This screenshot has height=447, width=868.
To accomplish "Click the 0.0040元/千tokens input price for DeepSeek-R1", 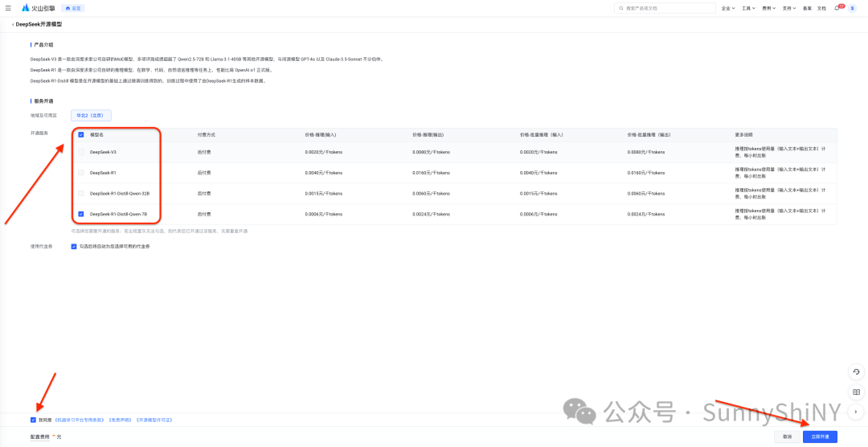I will click(324, 173).
